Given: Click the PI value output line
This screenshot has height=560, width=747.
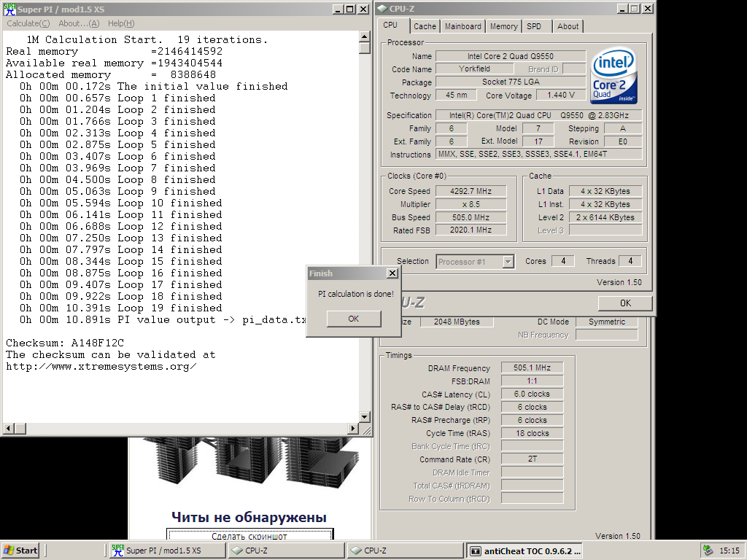Looking at the screenshot, I should [x=163, y=320].
